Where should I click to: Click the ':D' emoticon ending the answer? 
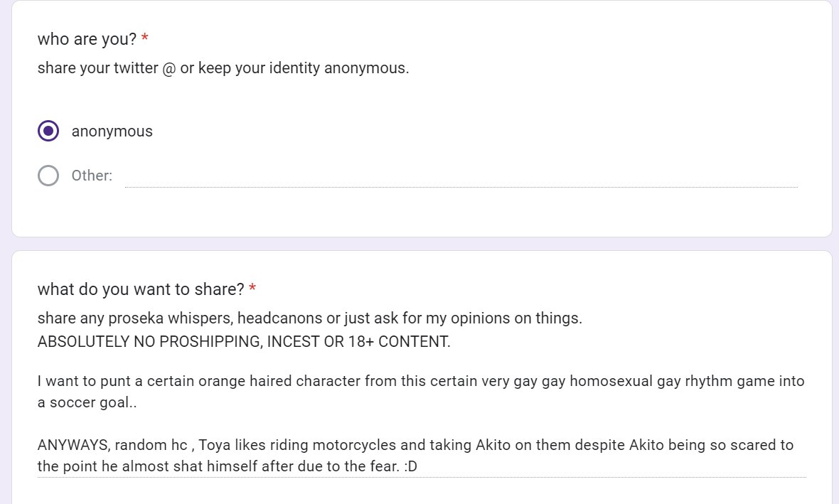click(x=410, y=466)
